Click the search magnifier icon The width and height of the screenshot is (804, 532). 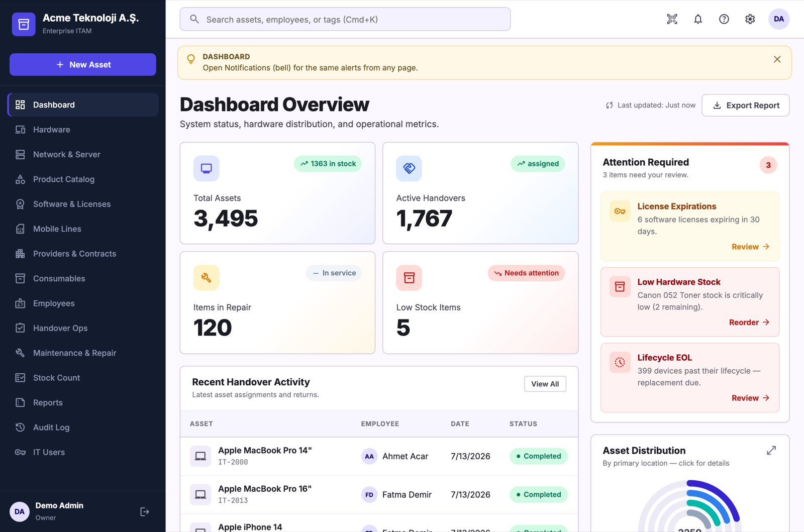click(194, 19)
